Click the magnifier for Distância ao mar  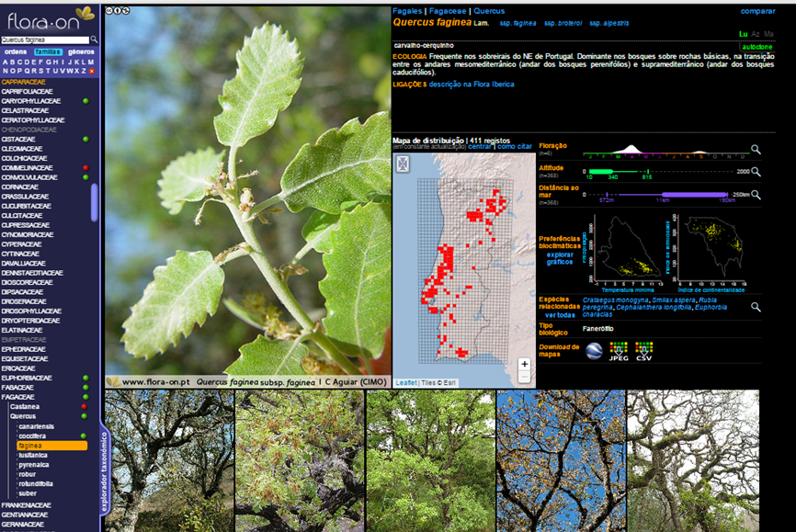(x=756, y=195)
